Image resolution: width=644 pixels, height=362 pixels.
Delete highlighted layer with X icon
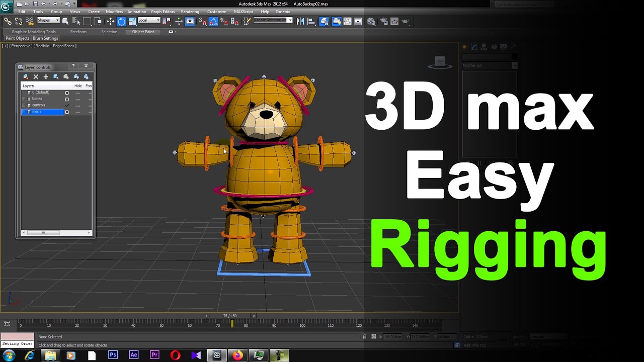click(x=36, y=77)
